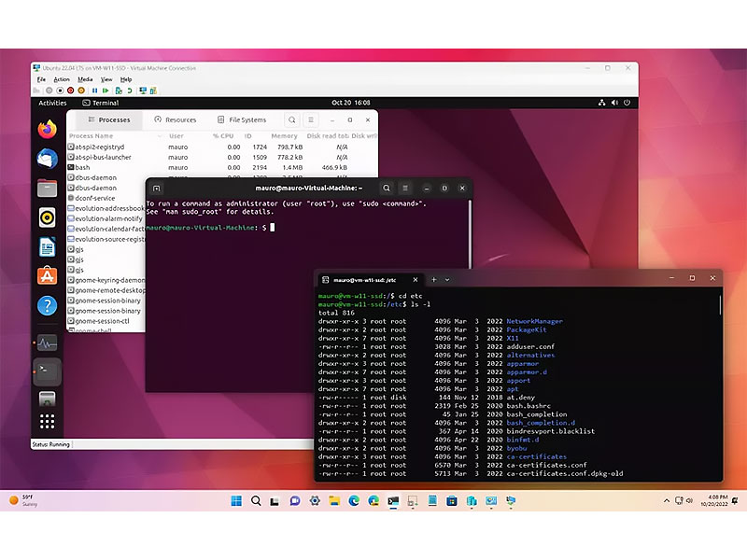Click the Status: Running status bar text
Viewport: 747px width, 560px height.
(x=51, y=444)
